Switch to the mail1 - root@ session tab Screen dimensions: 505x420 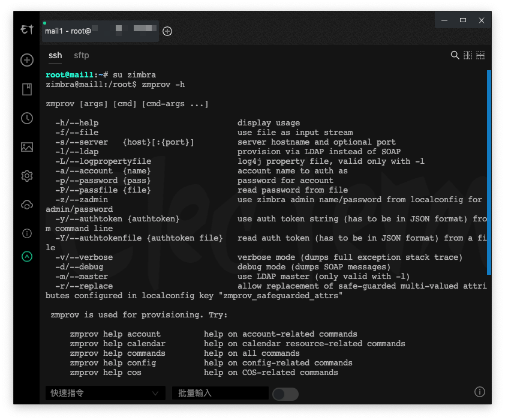pyautogui.click(x=101, y=31)
